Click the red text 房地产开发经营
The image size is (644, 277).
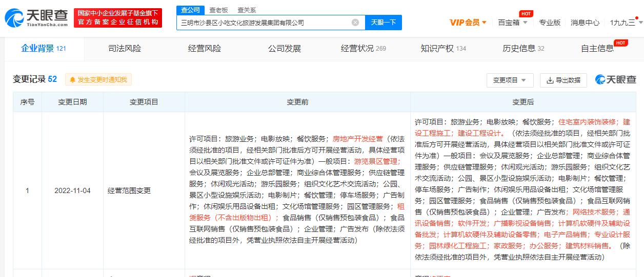358,139
